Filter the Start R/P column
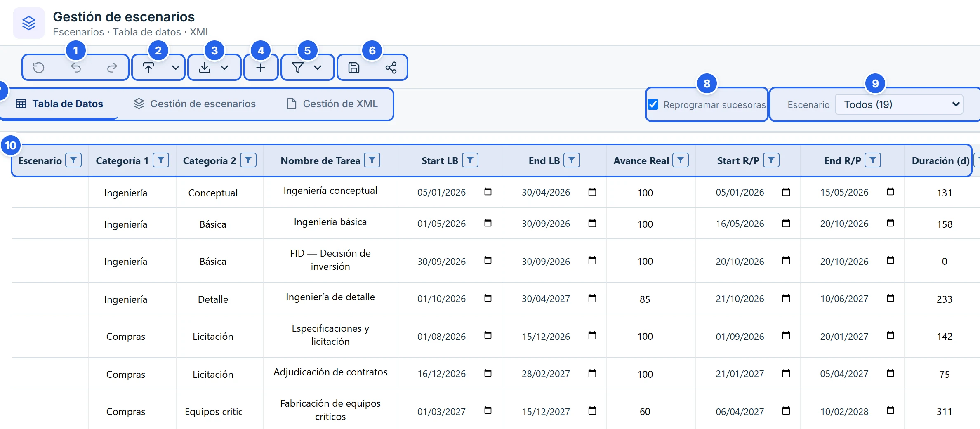 pos(771,160)
